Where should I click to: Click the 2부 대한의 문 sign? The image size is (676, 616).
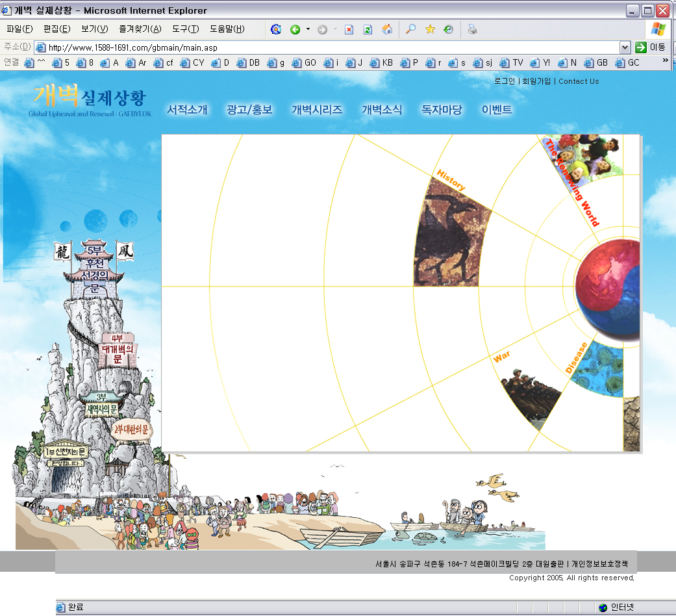[x=131, y=430]
